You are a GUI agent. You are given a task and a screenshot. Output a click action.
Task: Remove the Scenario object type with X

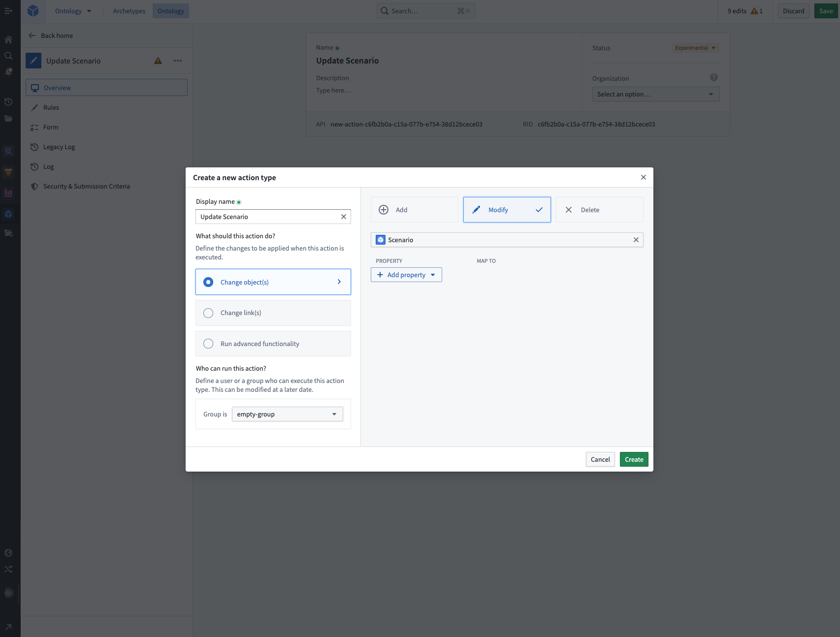pyautogui.click(x=636, y=240)
